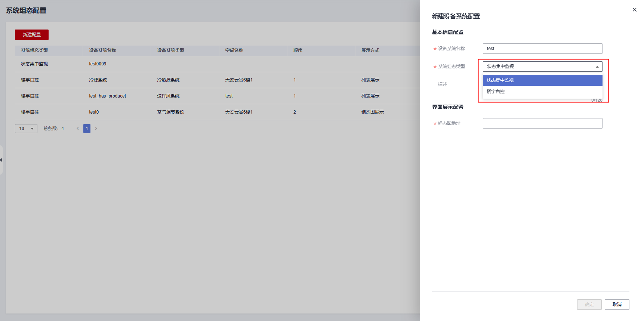Click the 确定 button
644x321 pixels.
pyautogui.click(x=589, y=305)
